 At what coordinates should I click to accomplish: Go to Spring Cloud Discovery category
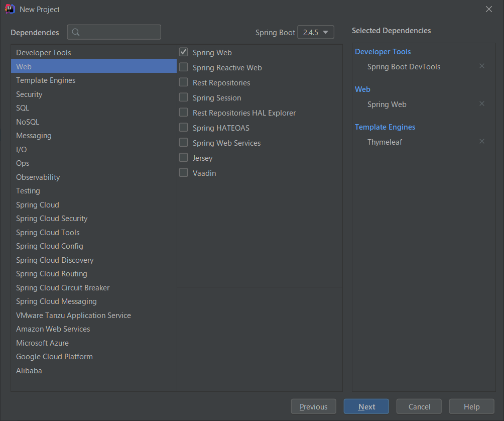click(x=94, y=260)
